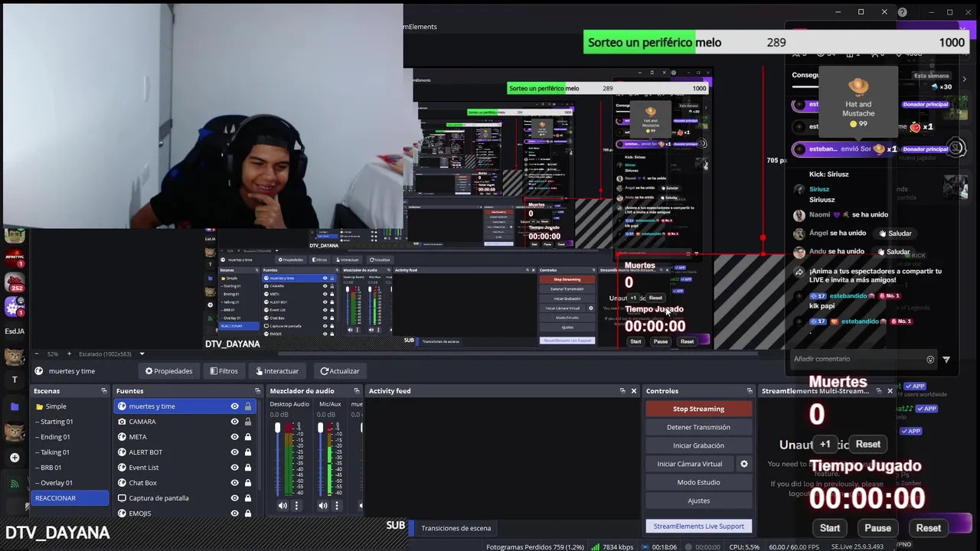Start the Tiempo Jugado timer

[830, 528]
